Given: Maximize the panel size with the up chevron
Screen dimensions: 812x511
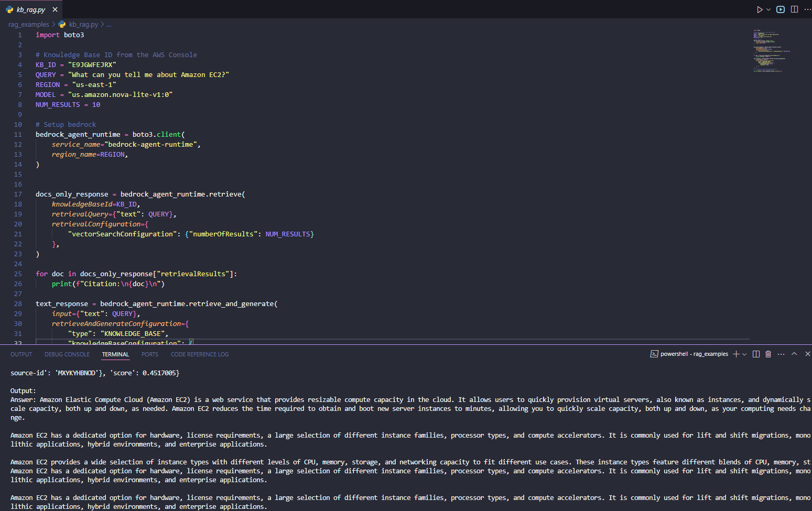Looking at the screenshot, I should point(794,354).
